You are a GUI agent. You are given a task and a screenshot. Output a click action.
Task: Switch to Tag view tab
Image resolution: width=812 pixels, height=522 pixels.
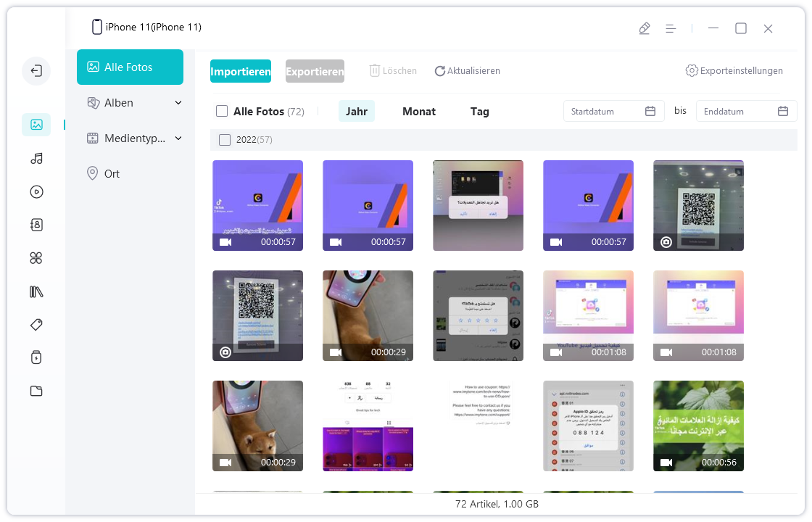[x=479, y=112]
